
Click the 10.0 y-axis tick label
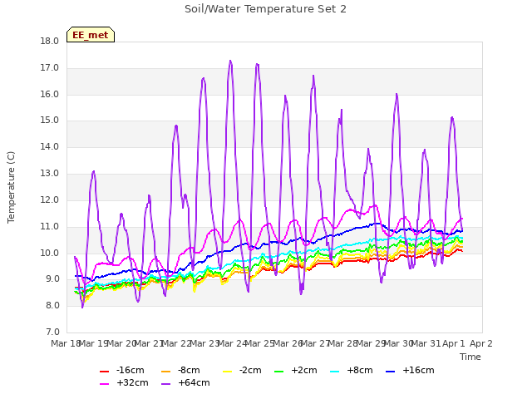pos(50,253)
